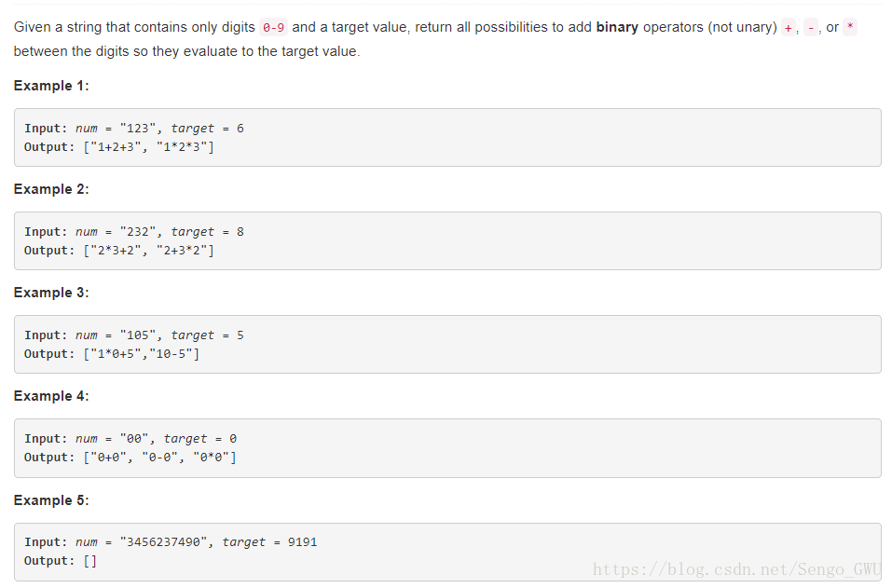Click the input line with num "00"
Screen dimensions: 892x588
130,439
